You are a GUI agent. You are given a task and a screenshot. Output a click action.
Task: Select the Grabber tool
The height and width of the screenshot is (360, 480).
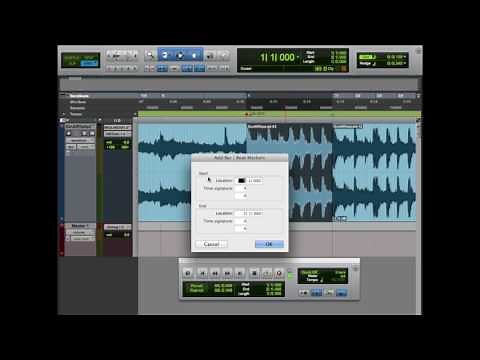point(195,55)
